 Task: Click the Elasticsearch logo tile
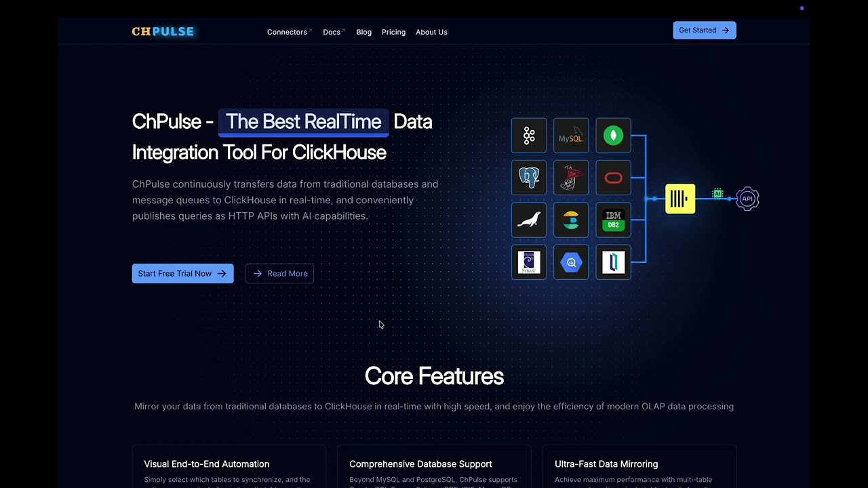(x=571, y=220)
